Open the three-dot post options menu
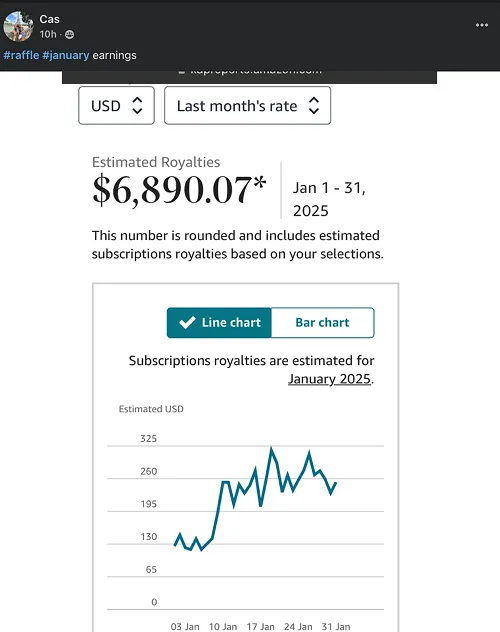The image size is (500, 632). (x=481, y=25)
